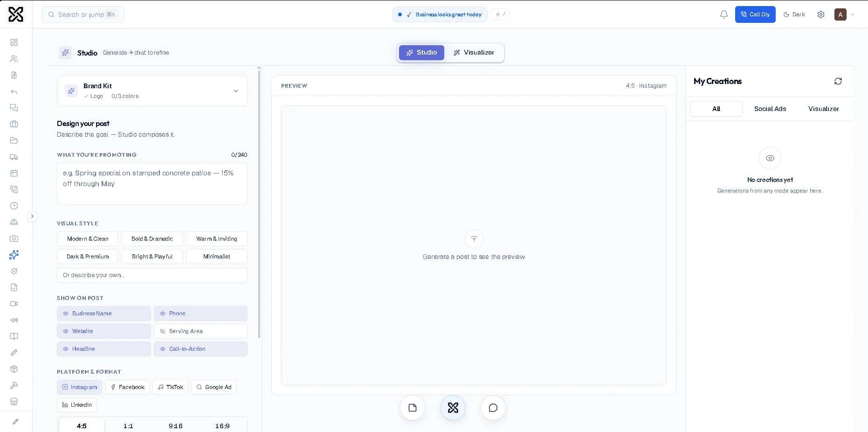Open the camera icon in sidebar
This screenshot has height=432, width=868.
(14, 238)
